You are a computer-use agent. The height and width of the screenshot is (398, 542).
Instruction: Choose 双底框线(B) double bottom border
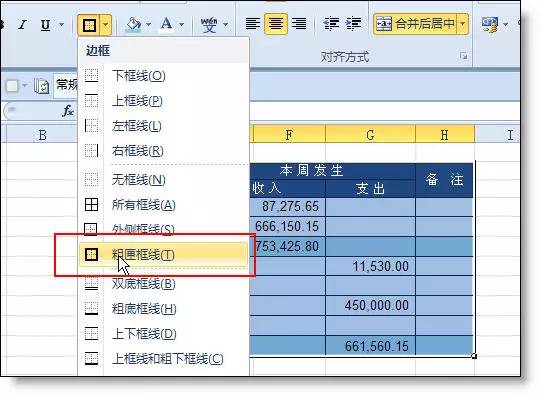tap(163, 284)
